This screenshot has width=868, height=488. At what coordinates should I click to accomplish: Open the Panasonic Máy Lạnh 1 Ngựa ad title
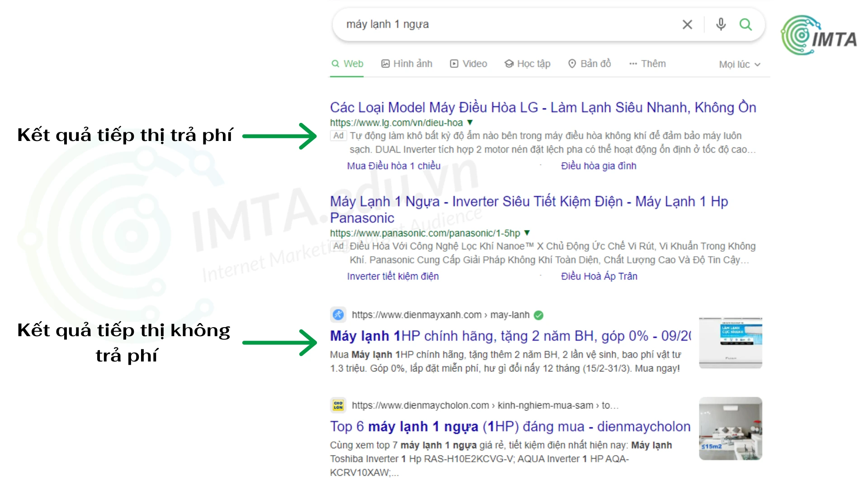click(x=529, y=210)
